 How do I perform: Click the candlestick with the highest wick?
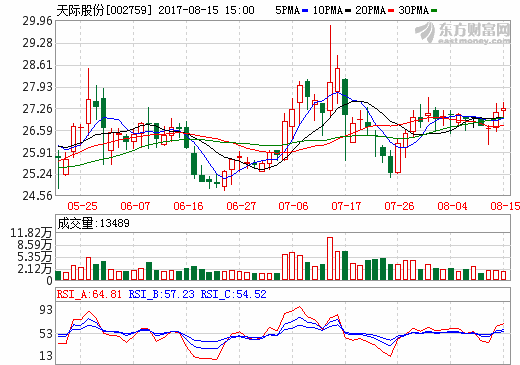[x=330, y=70]
